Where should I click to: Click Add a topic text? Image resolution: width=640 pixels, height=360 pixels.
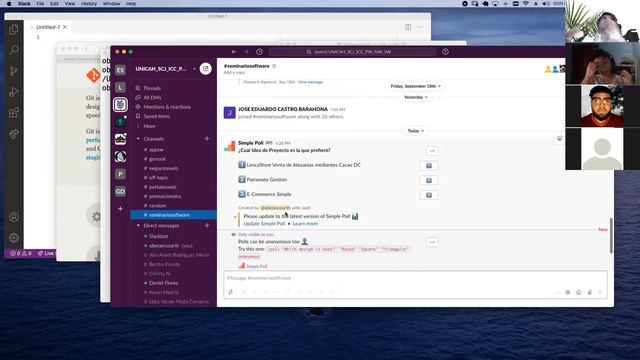234,73
